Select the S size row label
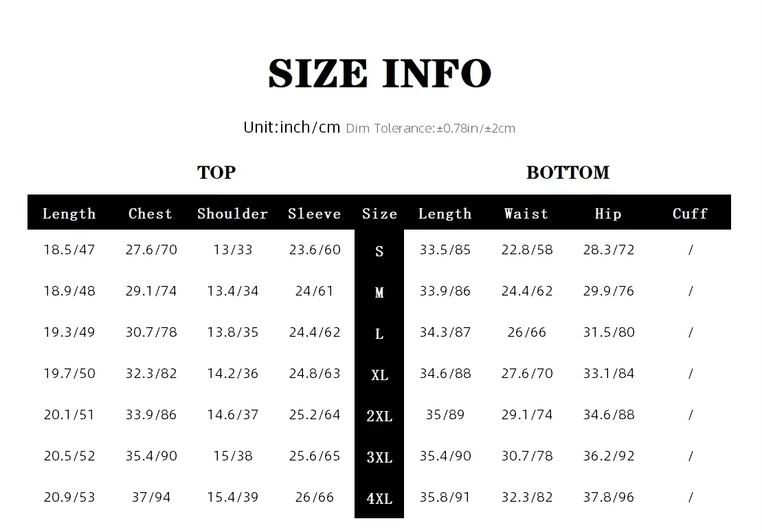Viewport: 762px width, 532px height. point(379,252)
